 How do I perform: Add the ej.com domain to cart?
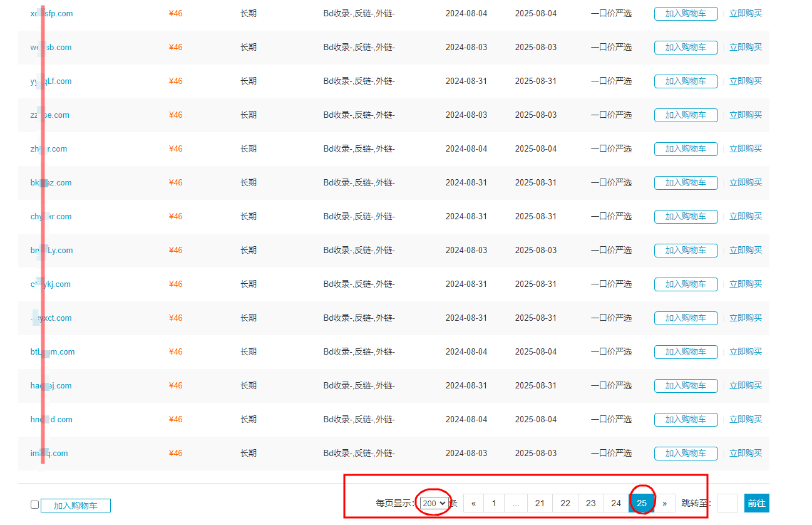click(686, 385)
